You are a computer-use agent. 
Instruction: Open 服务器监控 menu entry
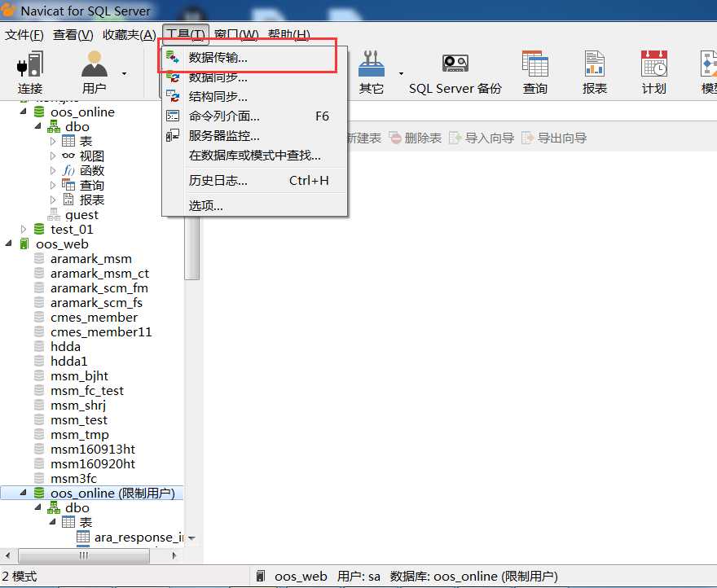point(255,136)
